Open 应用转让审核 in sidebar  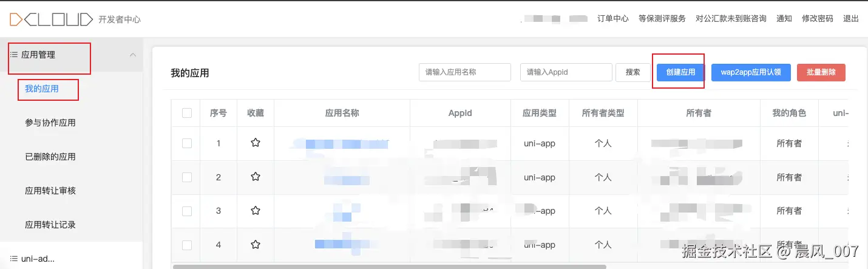point(50,191)
